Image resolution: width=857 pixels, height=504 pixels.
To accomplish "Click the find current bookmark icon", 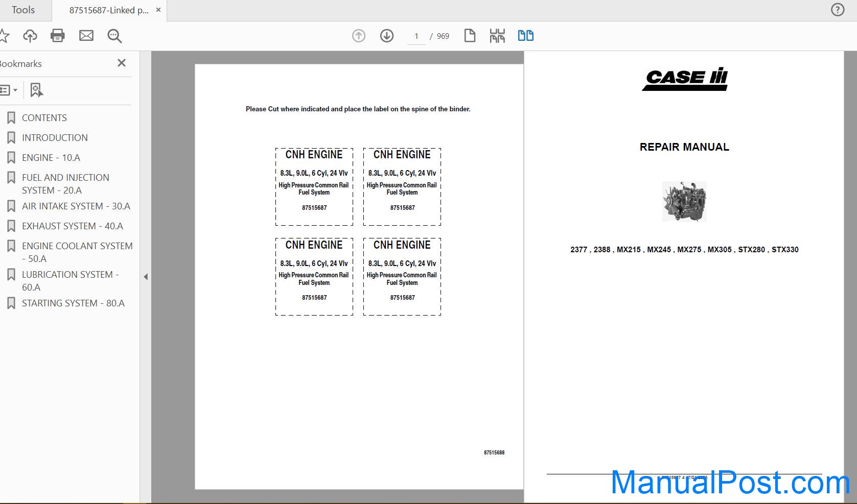I will tap(36, 90).
